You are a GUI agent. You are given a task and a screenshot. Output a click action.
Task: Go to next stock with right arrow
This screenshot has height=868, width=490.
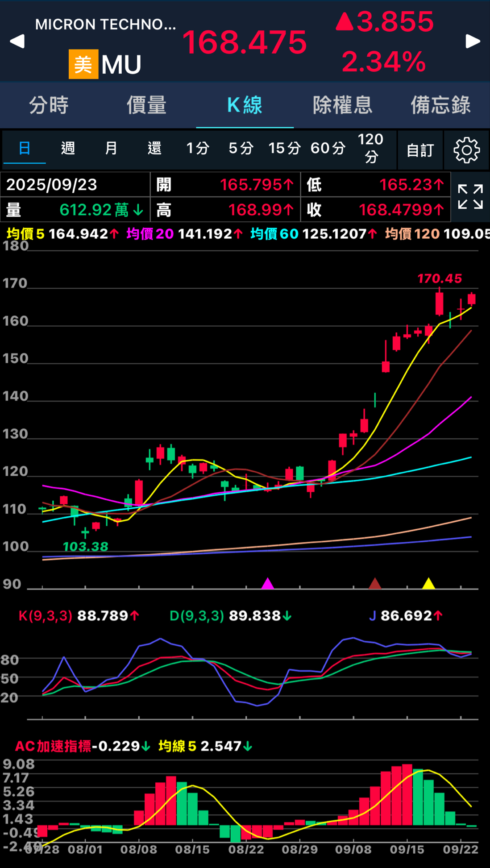point(473,42)
